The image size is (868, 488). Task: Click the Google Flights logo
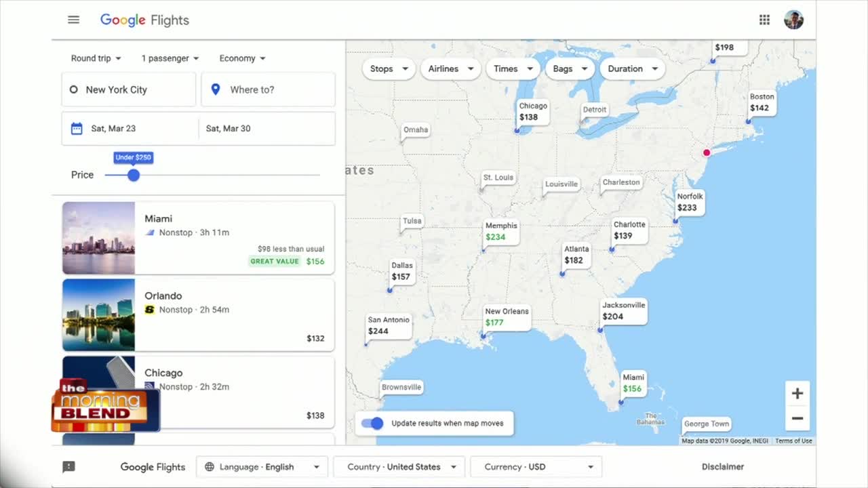pyautogui.click(x=144, y=20)
